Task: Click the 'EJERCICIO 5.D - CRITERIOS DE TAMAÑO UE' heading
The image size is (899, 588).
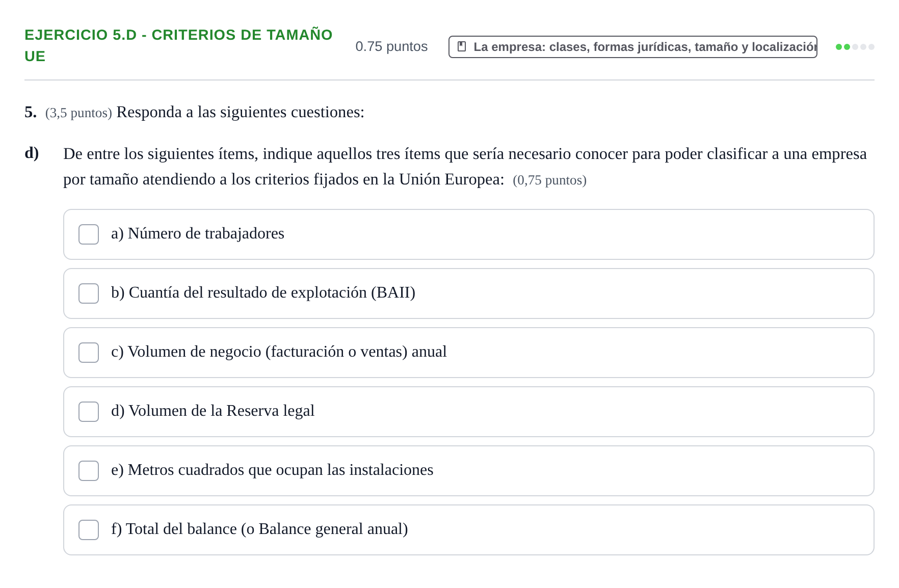Action: click(x=178, y=45)
